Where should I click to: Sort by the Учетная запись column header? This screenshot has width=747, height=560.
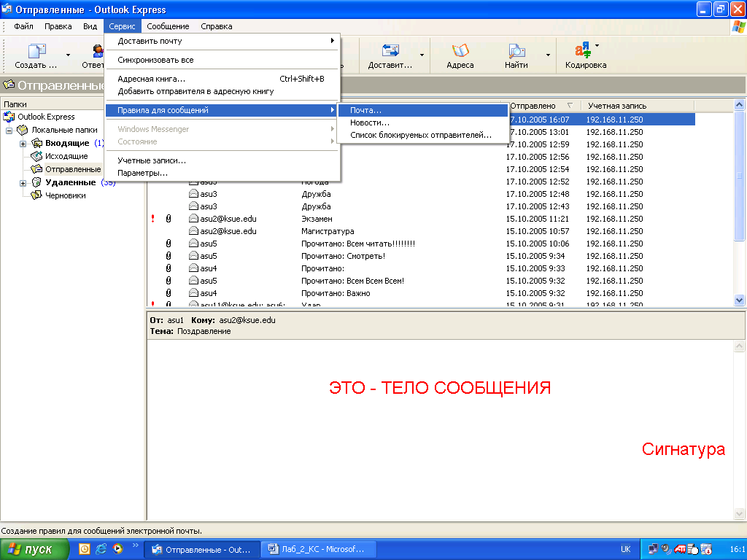pos(638,106)
